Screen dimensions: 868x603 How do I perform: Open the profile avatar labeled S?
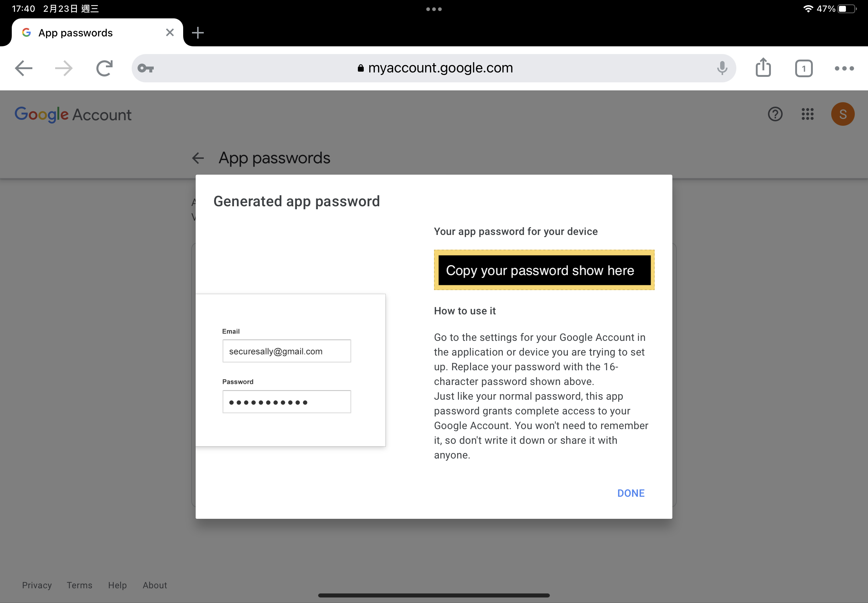tap(842, 114)
